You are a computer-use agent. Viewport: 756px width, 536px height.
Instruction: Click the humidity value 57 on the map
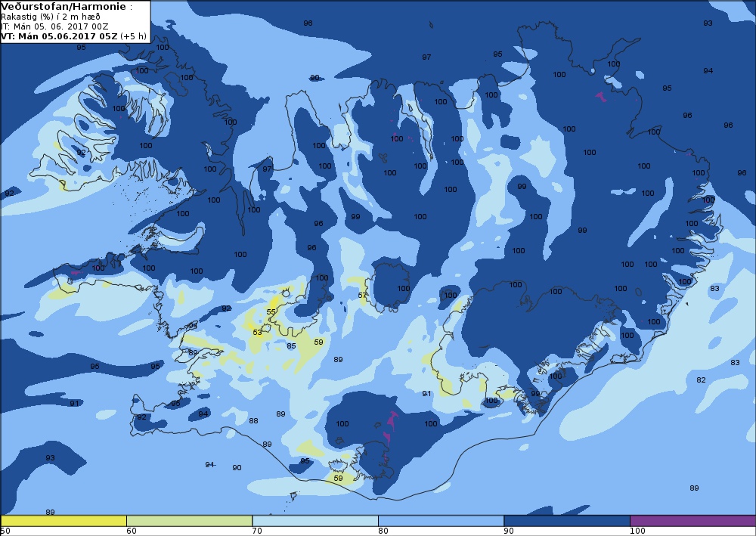pyautogui.click(x=363, y=296)
